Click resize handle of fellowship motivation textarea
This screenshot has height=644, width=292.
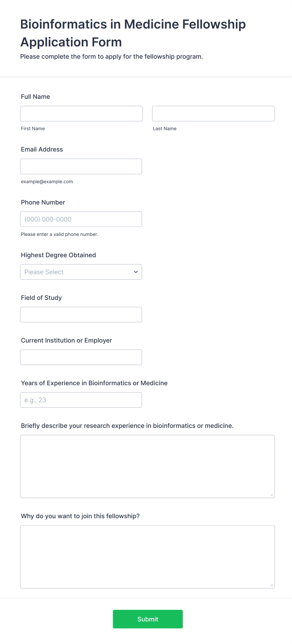[x=272, y=585]
